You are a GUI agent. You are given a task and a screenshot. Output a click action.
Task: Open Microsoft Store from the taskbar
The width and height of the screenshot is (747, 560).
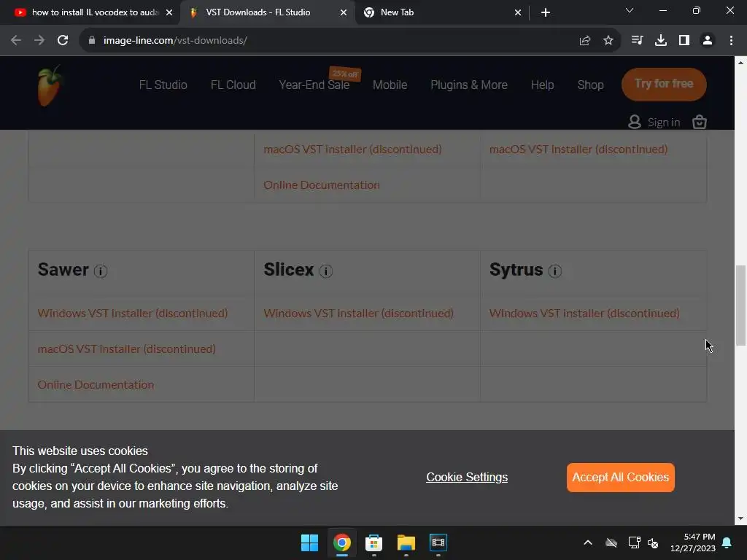tap(374, 542)
